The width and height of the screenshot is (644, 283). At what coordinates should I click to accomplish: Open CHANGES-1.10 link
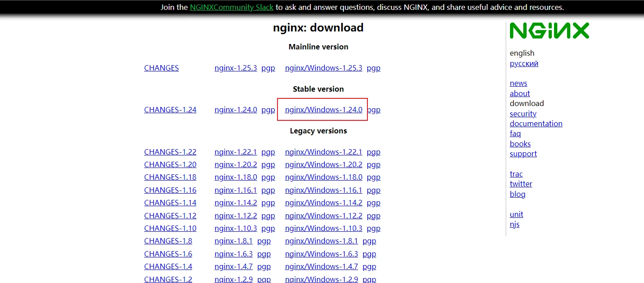tap(170, 228)
